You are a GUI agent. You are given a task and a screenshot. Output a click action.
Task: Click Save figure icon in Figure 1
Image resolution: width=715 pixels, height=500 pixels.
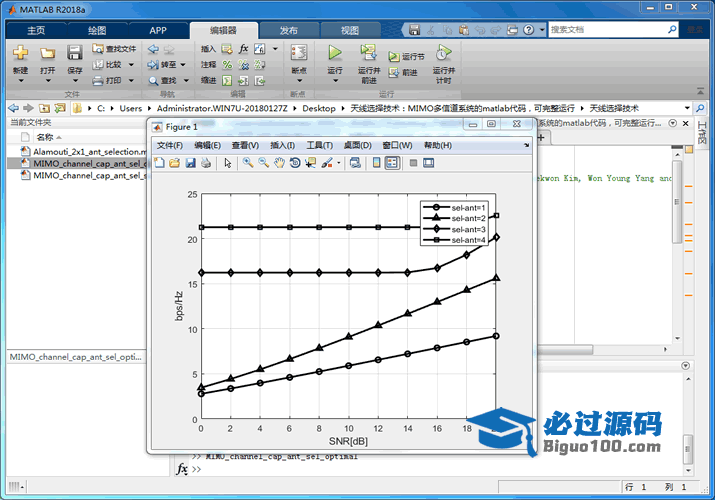[191, 163]
